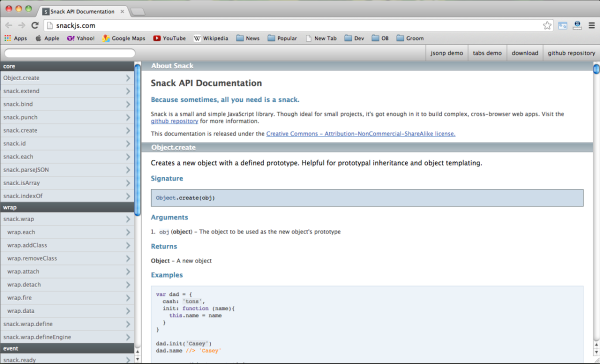Open the Popular bookmarks folder

pos(282,38)
